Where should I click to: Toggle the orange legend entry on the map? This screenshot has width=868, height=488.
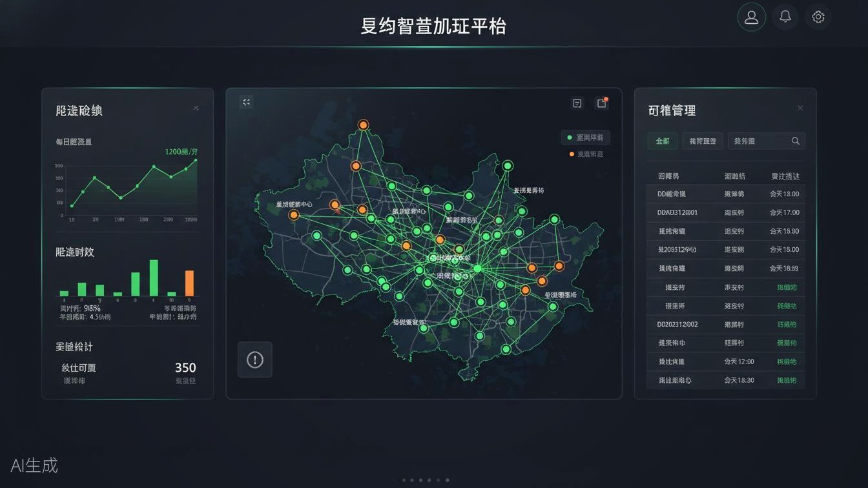pos(586,154)
